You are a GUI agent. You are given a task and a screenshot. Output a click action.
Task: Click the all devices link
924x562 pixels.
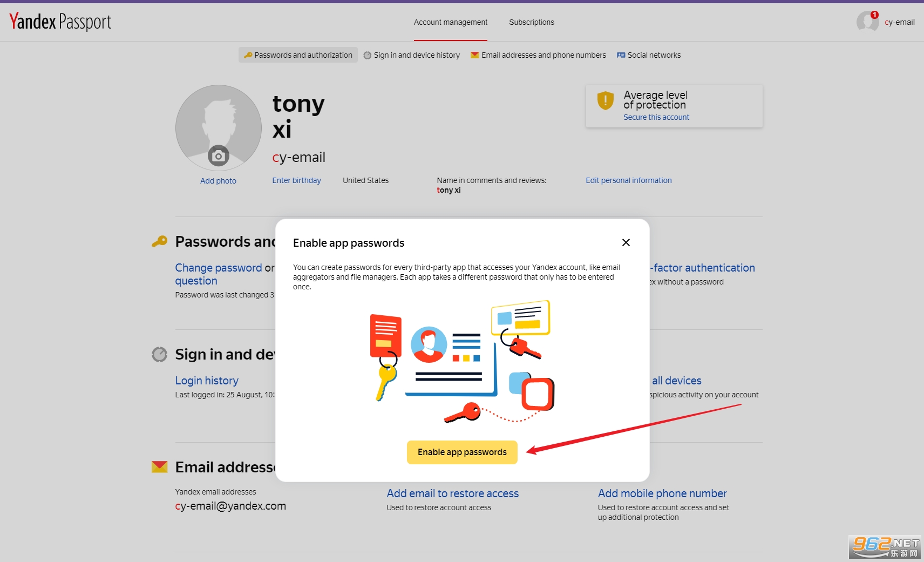[677, 381]
